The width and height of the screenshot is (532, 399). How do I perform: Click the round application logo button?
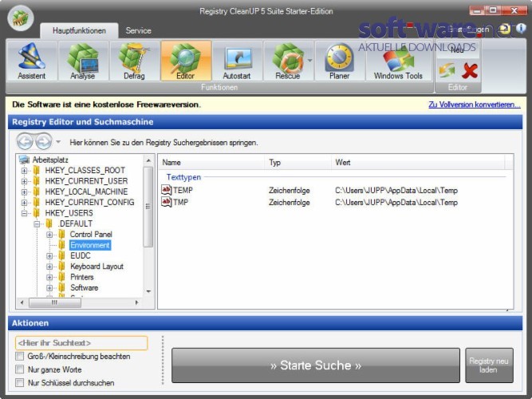pyautogui.click(x=21, y=18)
